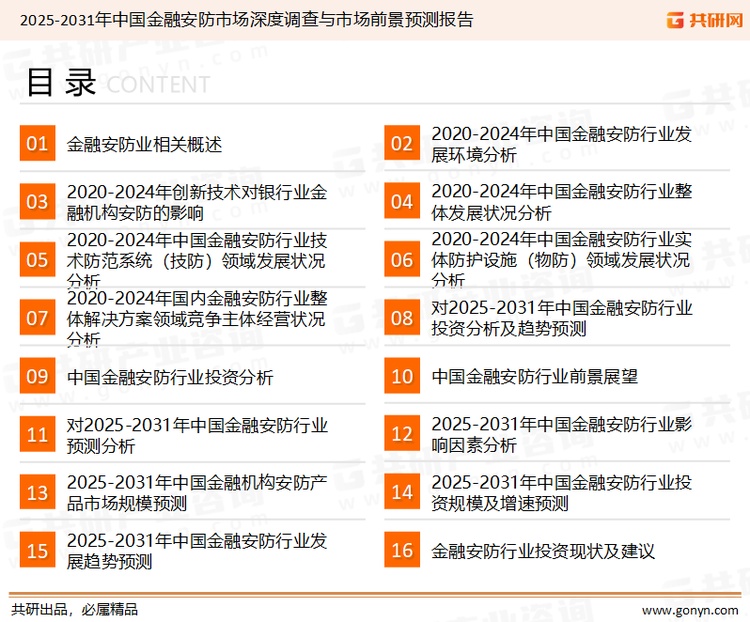This screenshot has height=622, width=750.
Task: Open chapter 技术防范系统（技防）领域发展状况分析
Action: [197, 260]
